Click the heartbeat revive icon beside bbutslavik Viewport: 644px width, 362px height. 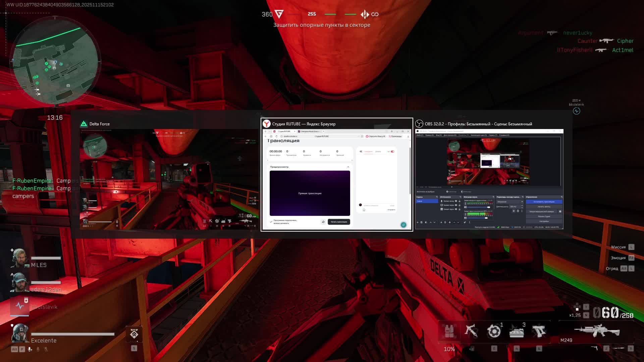tap(19, 306)
